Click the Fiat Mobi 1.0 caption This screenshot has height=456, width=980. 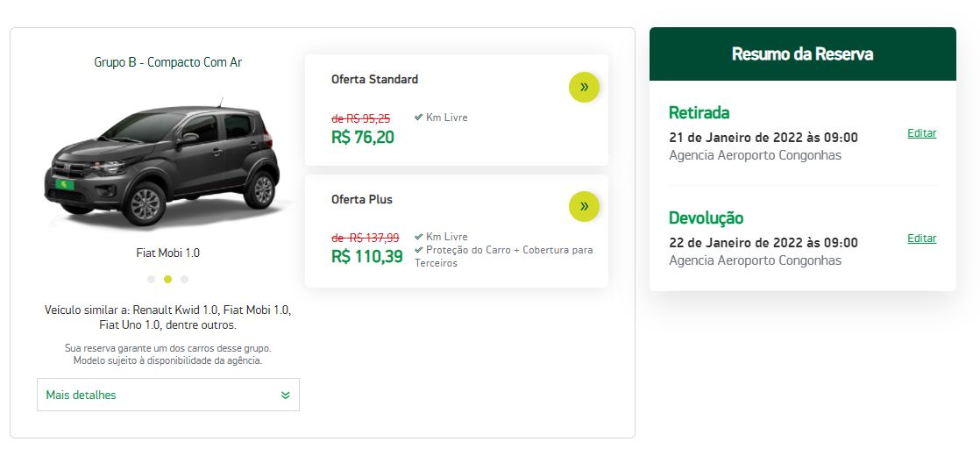click(167, 253)
